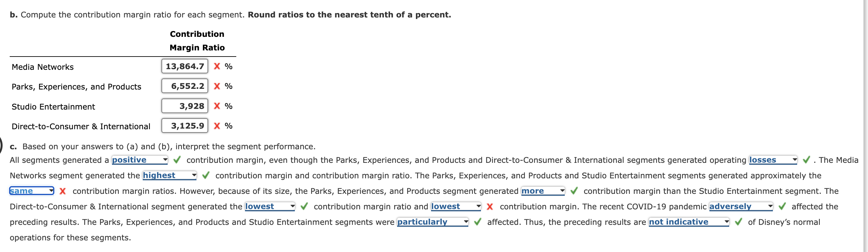Click Parks, Experiences, and Products ratio input
Image resolution: width=868 pixels, height=252 pixels.
tap(185, 86)
